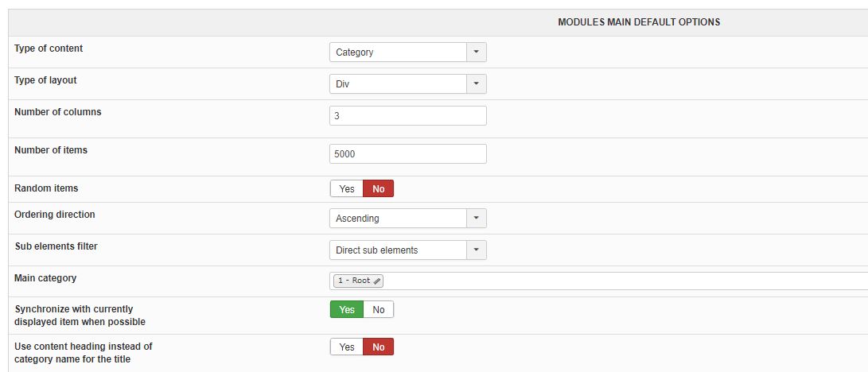Viewport: 868px width, 372px height.
Task: Click the pencil icon on Root tag
Action: pyautogui.click(x=377, y=281)
